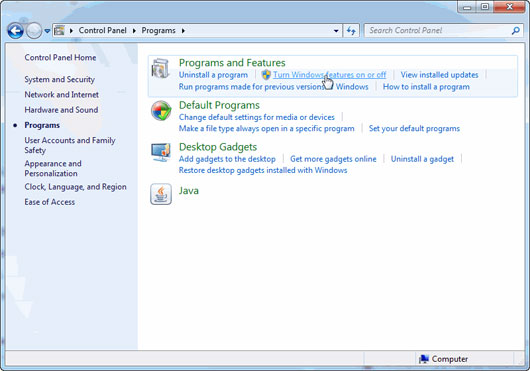This screenshot has height=371, width=530.
Task: Select Programs in the breadcrumb
Action: pyautogui.click(x=158, y=31)
